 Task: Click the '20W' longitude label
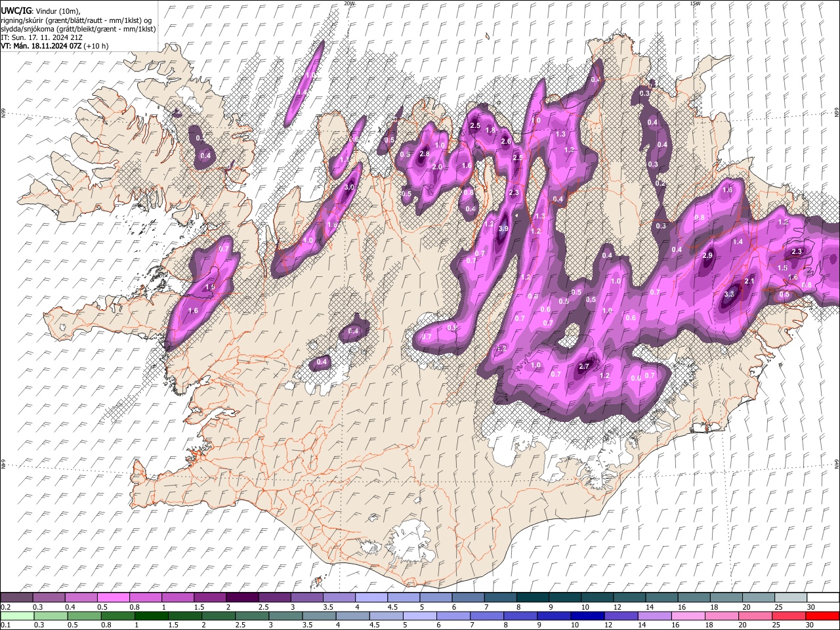tap(350, 3)
